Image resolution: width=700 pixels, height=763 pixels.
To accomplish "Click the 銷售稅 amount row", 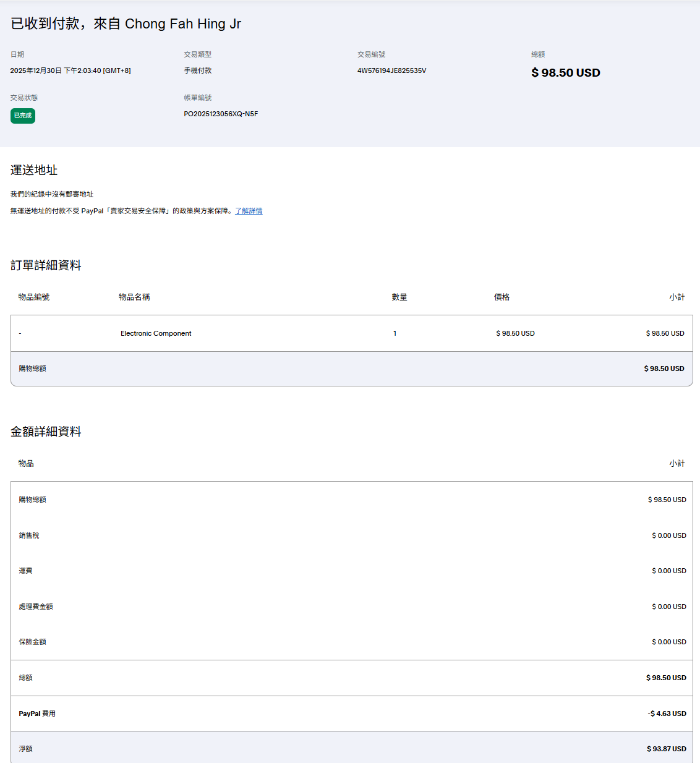I will coord(29,535).
